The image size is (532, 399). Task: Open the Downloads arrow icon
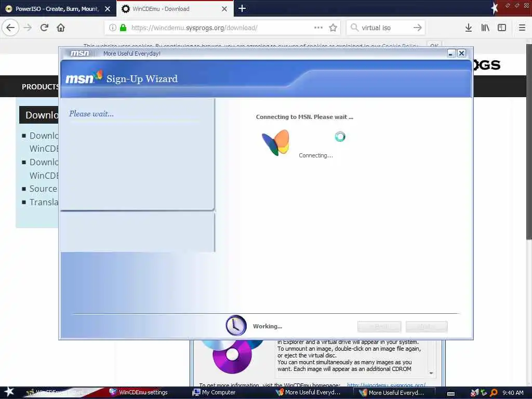pos(469,28)
